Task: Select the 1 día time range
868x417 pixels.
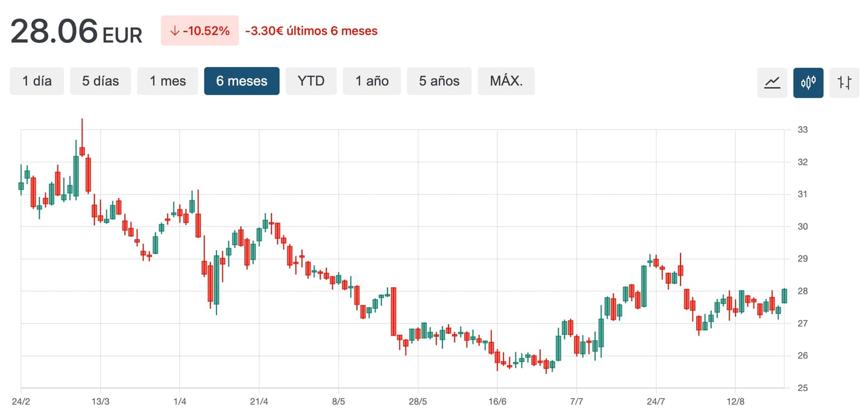Action: tap(37, 81)
